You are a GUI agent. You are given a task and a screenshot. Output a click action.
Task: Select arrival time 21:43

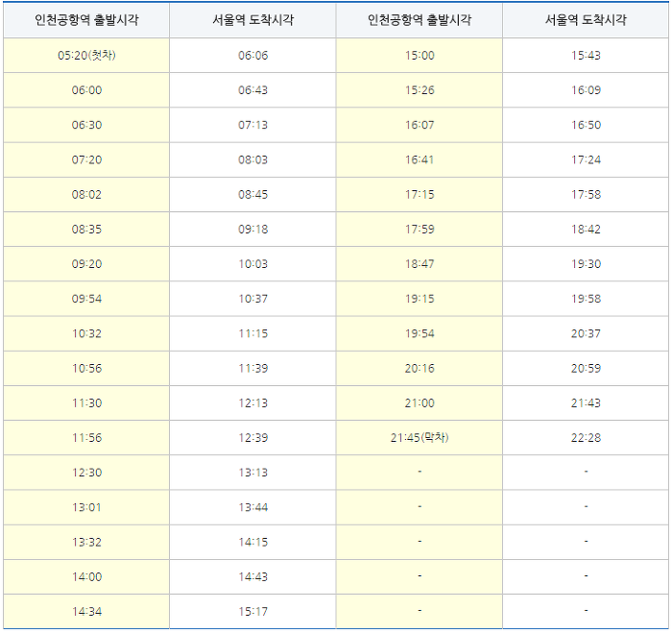click(x=586, y=403)
